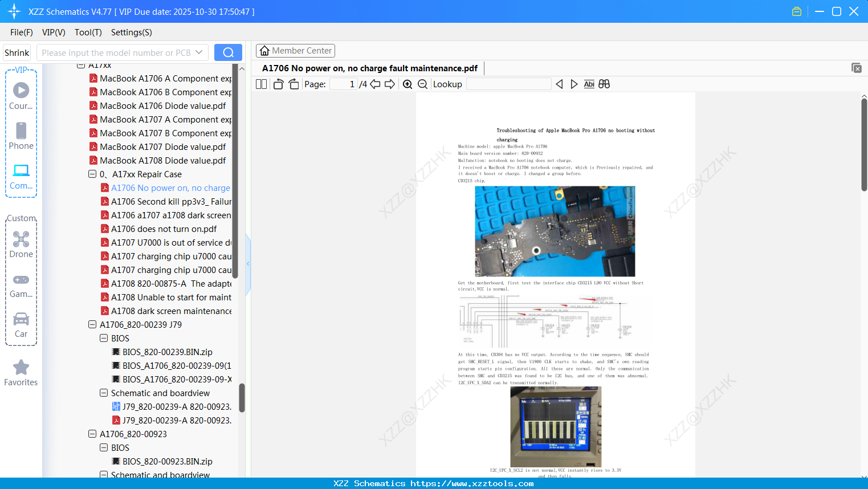Open A1706 a1707 a1708 dark screen file
Screen dimensions: 868x489
point(166,215)
